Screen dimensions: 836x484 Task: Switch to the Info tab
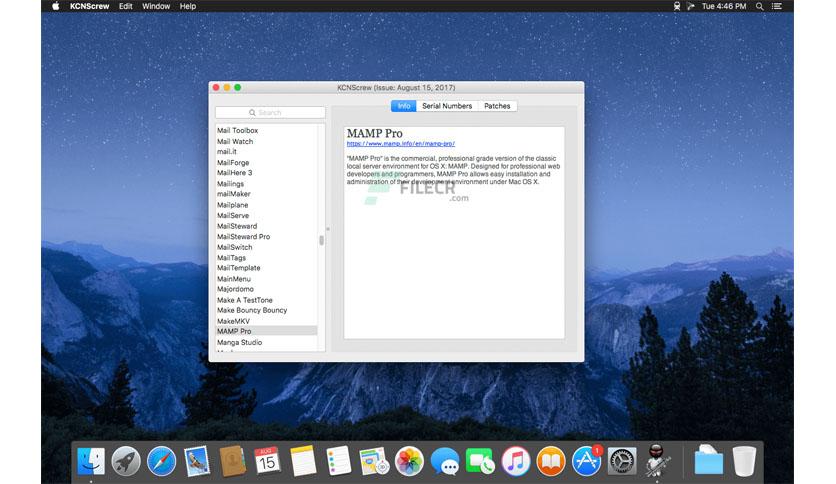coord(404,106)
